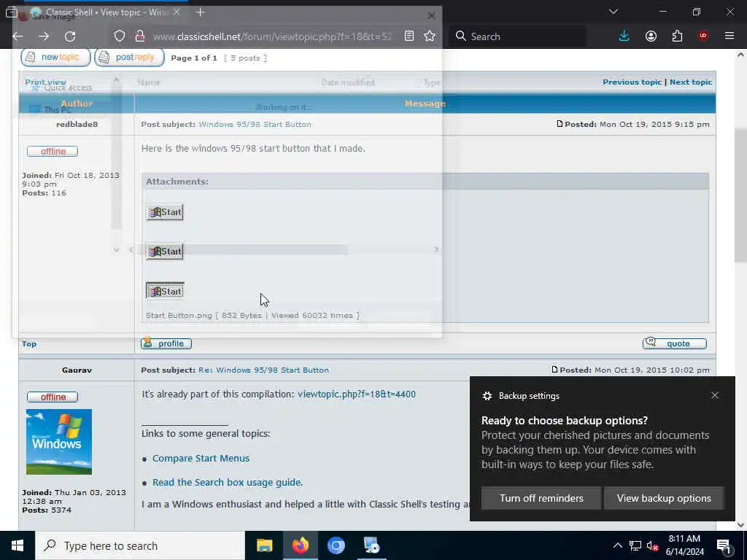
Task: Click the post icon beside first Posted date
Action: 560,124
